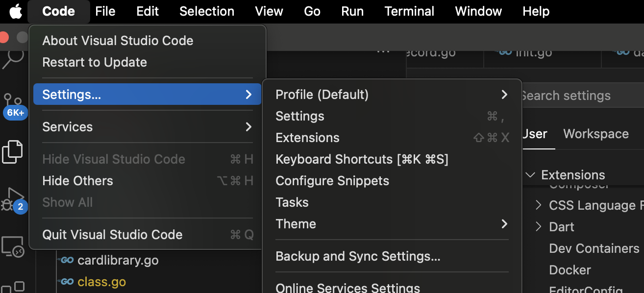Open the Theme submenu

point(296,224)
